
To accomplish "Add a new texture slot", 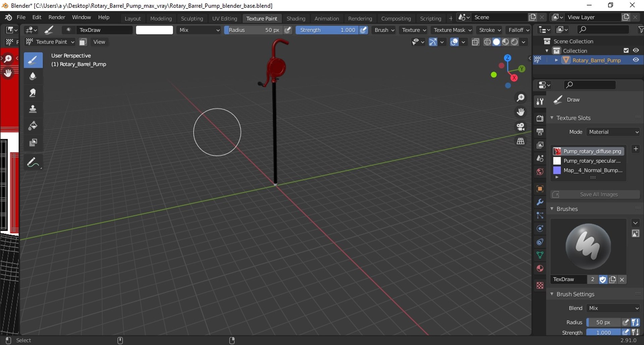I will 636,149.
